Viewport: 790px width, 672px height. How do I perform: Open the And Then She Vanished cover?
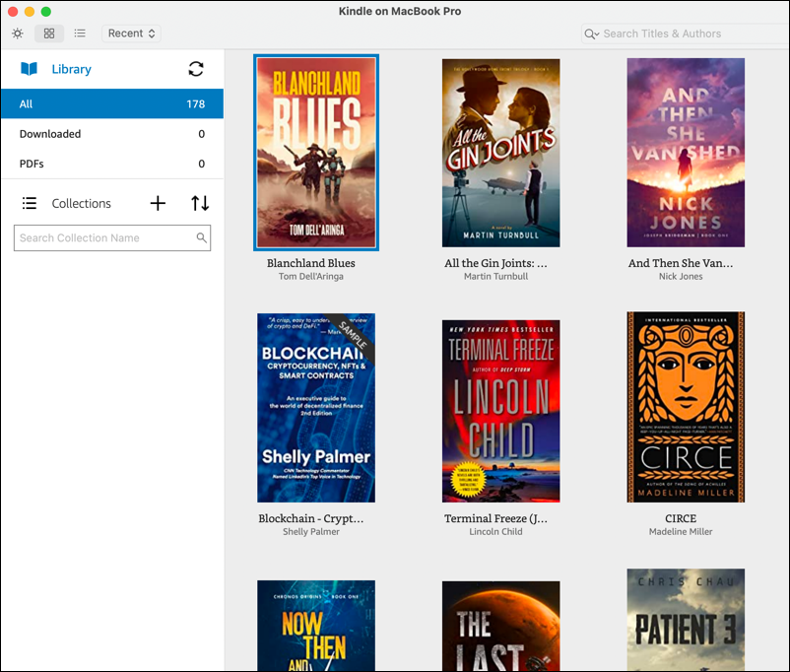686,153
